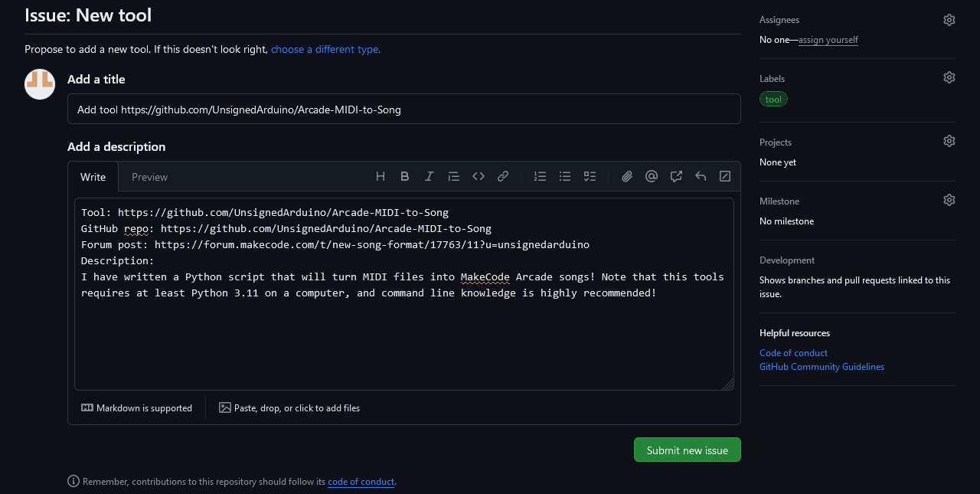This screenshot has width=980, height=494.
Task: Click the underlined word MakeCode in the description
Action: (x=485, y=277)
